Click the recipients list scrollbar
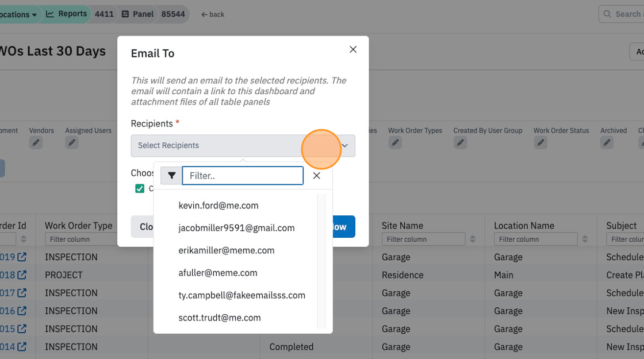This screenshot has width=644, height=359. coord(321,261)
